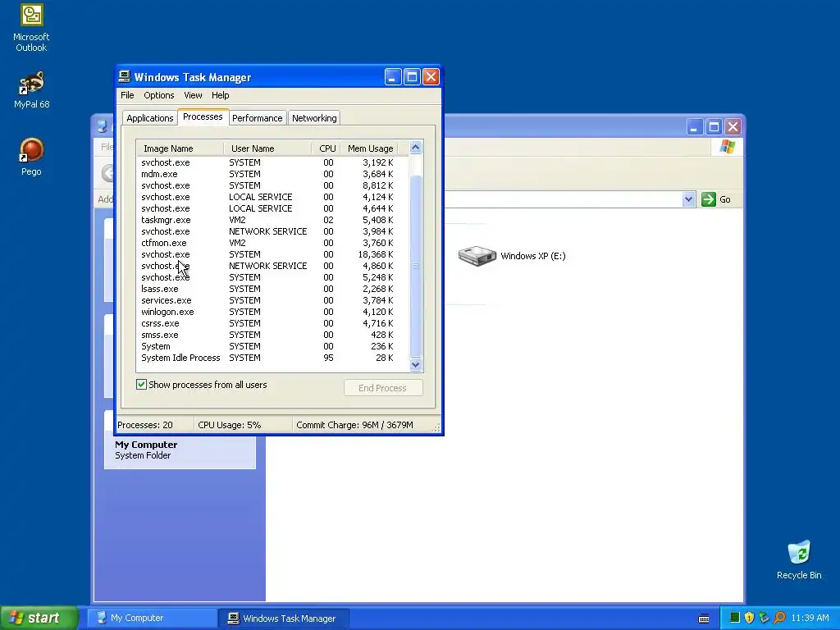Select svchost.exe using 8,812 K

[x=272, y=185]
